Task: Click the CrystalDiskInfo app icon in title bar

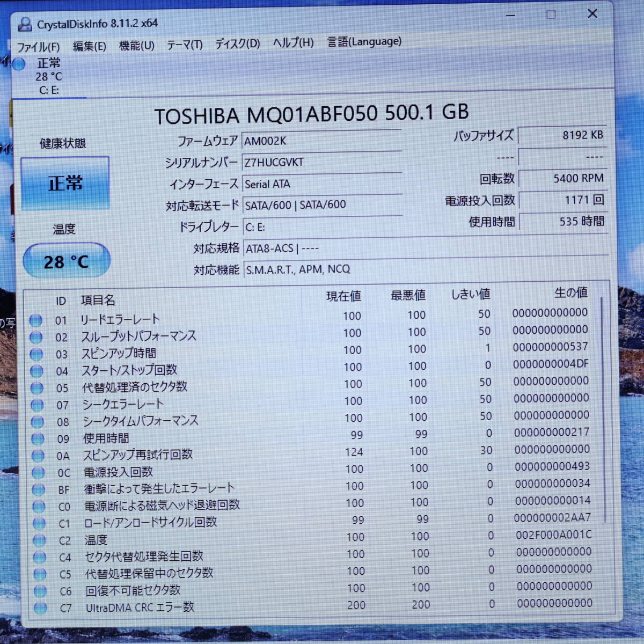Action: tap(25, 24)
